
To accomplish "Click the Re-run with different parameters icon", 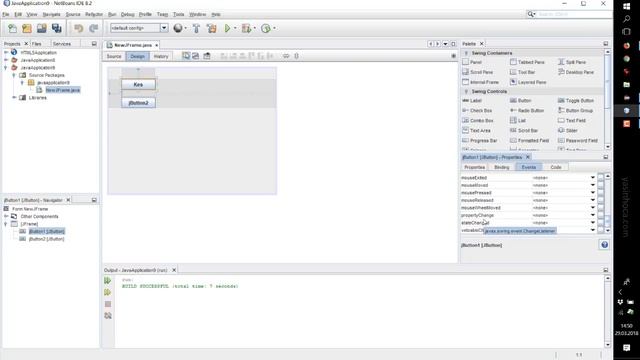I will point(108,292).
